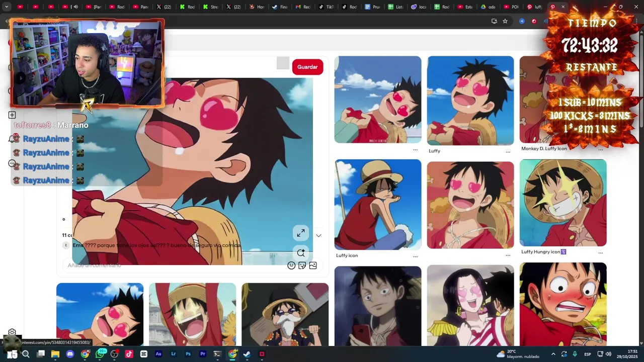Open the weather widget showing 20°C

(x=518, y=354)
